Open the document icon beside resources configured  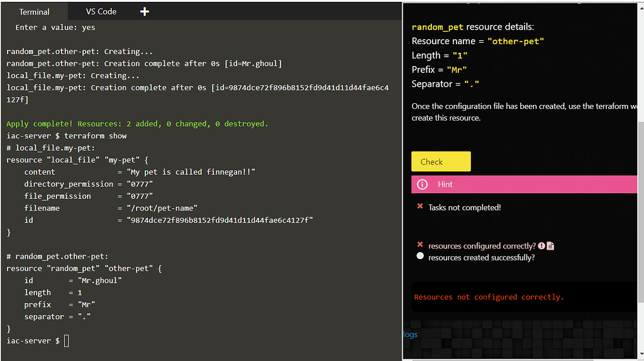(550, 246)
